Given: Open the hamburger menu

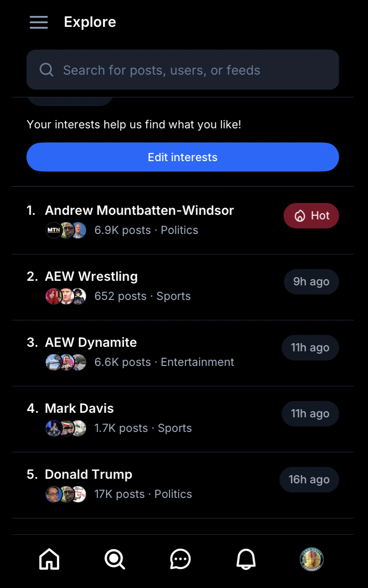Looking at the screenshot, I should point(39,22).
